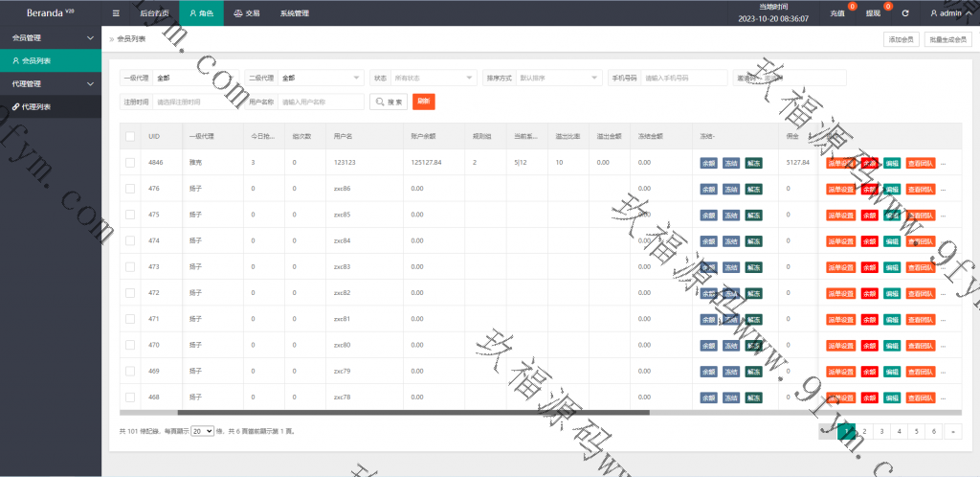Open the 提现 withdrawal notifications
This screenshot has width=980, height=477.
[874, 14]
